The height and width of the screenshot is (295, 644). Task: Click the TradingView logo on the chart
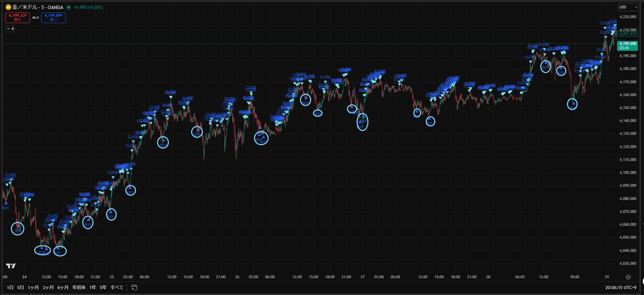coord(11,266)
